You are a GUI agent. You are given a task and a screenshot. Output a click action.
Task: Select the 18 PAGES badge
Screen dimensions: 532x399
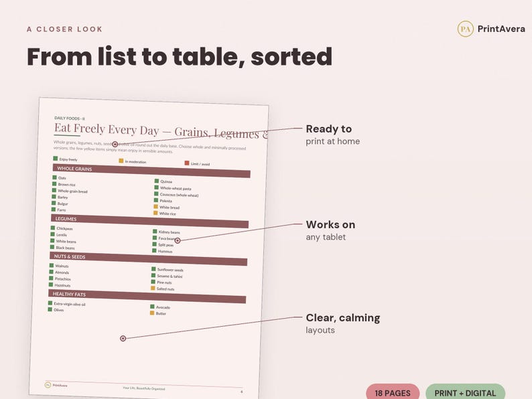click(393, 393)
